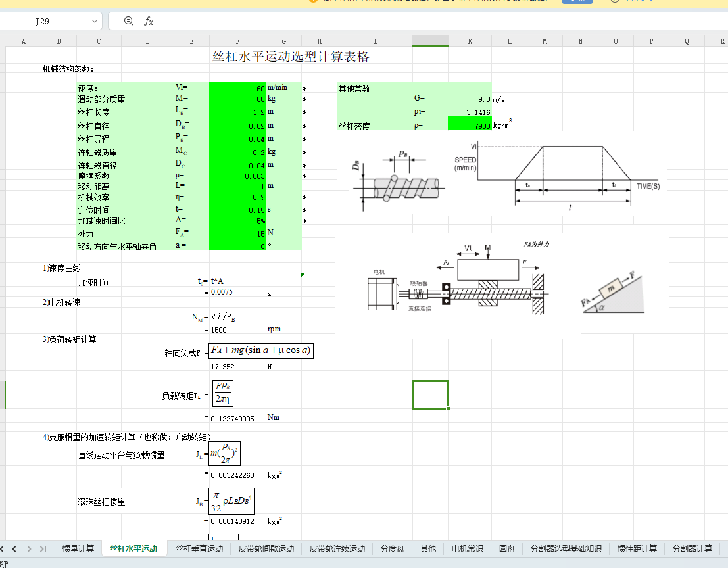Open the 电机常识 sheet tab
Viewport: 728px width, 568px height.
click(x=467, y=548)
